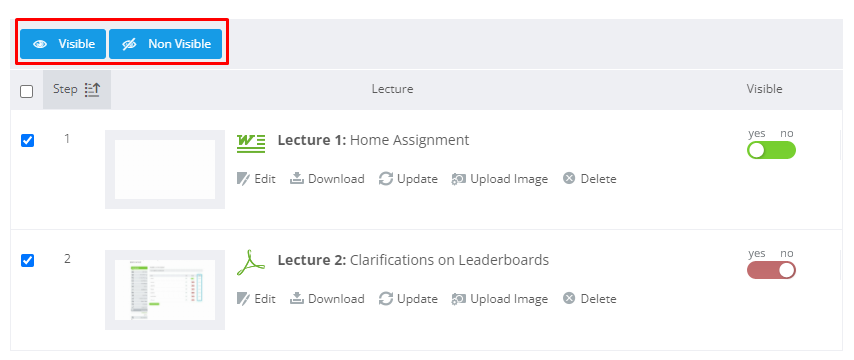Click the Word document icon for Lecture 1
This screenshot has width=854, height=360.
pyautogui.click(x=251, y=143)
